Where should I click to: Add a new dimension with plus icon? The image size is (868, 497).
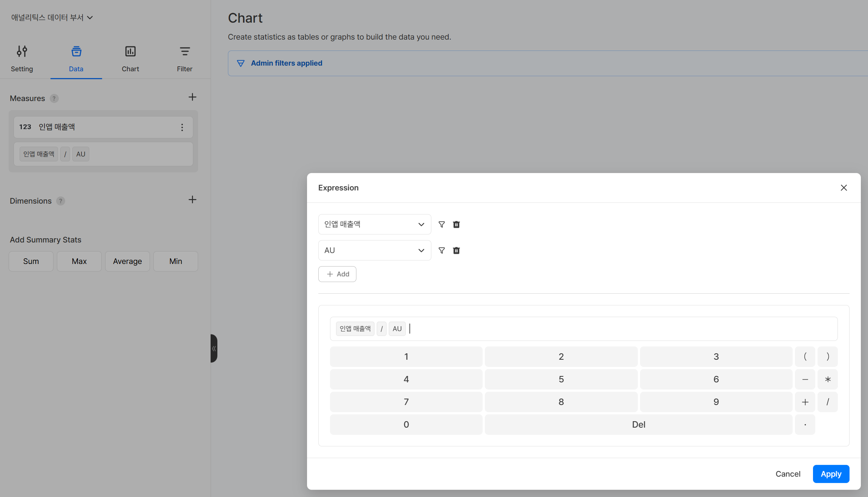click(192, 200)
